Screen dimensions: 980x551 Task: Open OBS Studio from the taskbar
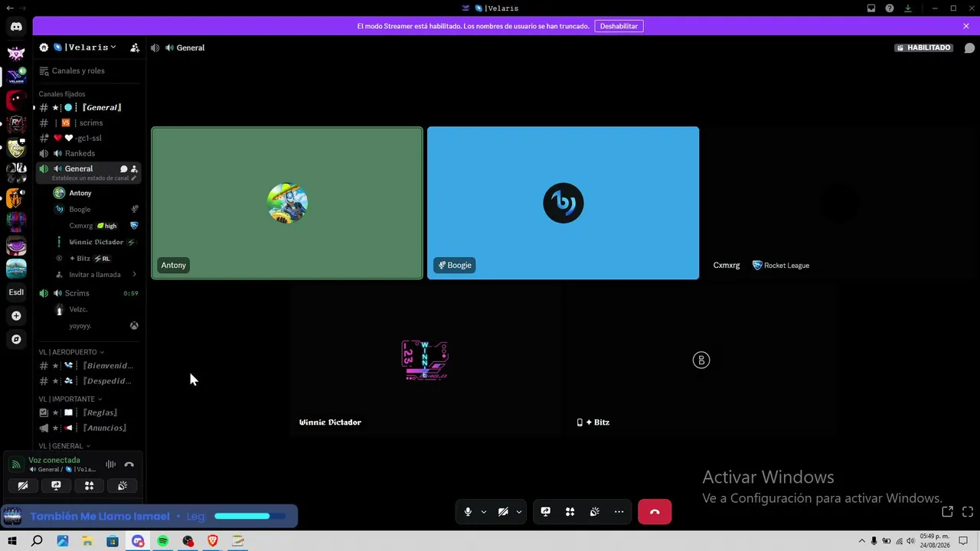(188, 541)
